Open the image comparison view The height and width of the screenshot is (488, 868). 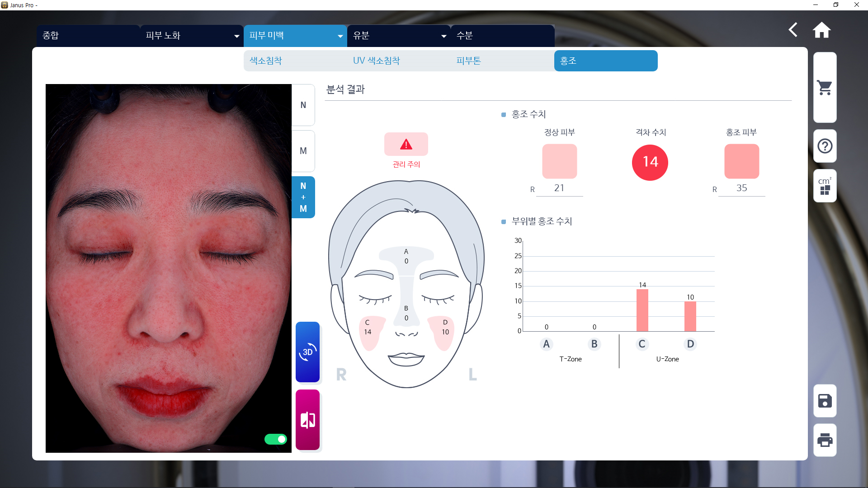click(307, 420)
